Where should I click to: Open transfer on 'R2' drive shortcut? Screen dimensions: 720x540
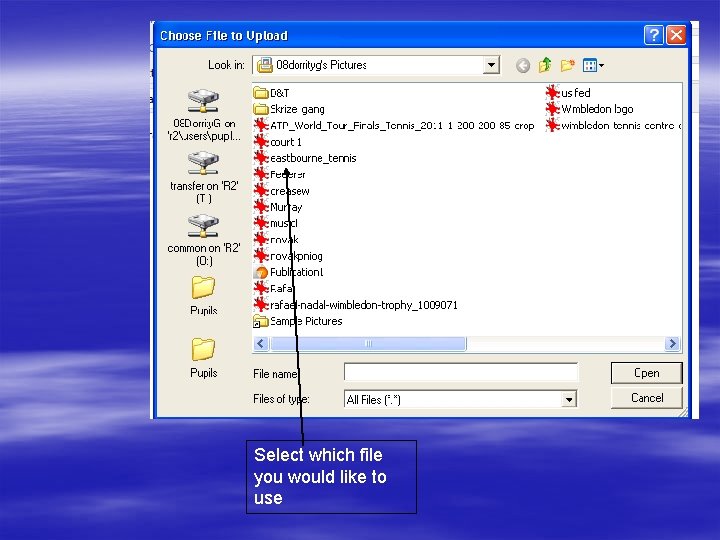click(204, 178)
